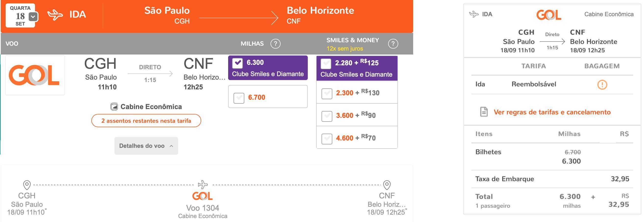Click the document icon beside fare rules
Screen dimensions: 644x222
pyautogui.click(x=484, y=112)
